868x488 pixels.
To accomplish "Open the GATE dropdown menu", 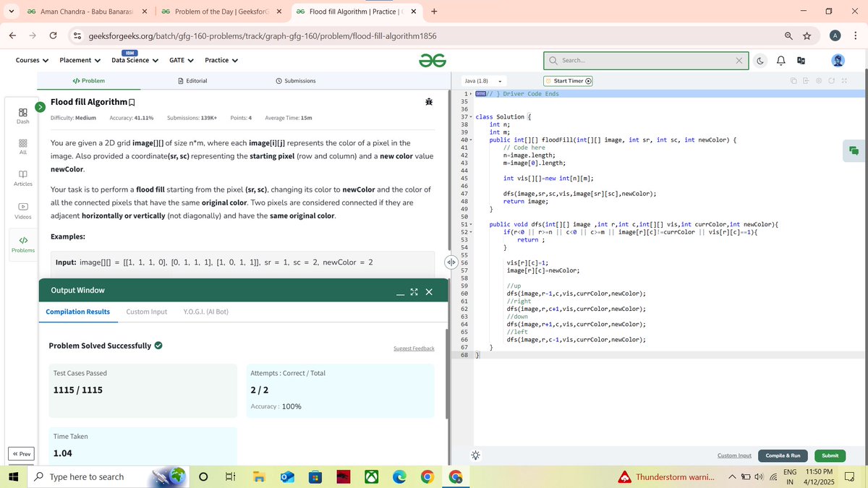I will point(182,60).
